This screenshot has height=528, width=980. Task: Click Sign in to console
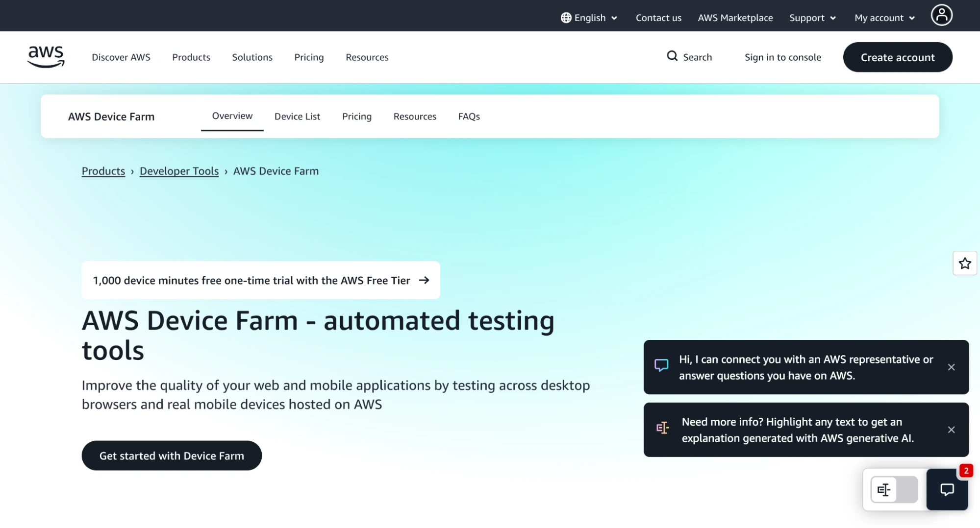tap(782, 57)
